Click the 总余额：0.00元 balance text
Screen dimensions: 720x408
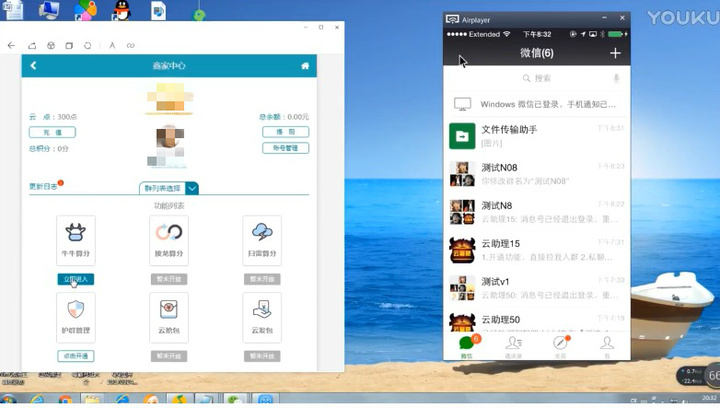pos(284,117)
